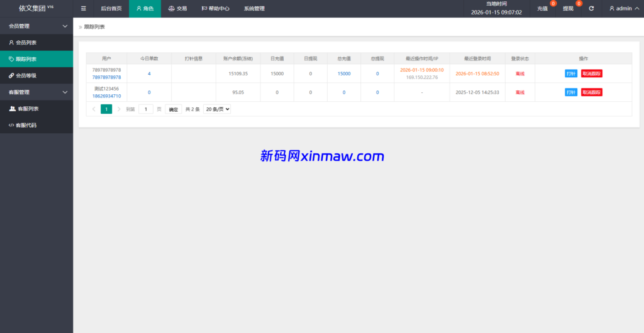Click 取消跟踪 for user 78978978978
Screen dimensions: 644x333
[592, 74]
